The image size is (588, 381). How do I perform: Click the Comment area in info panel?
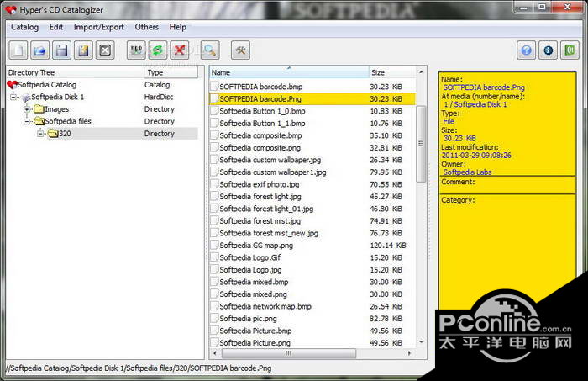coord(507,185)
